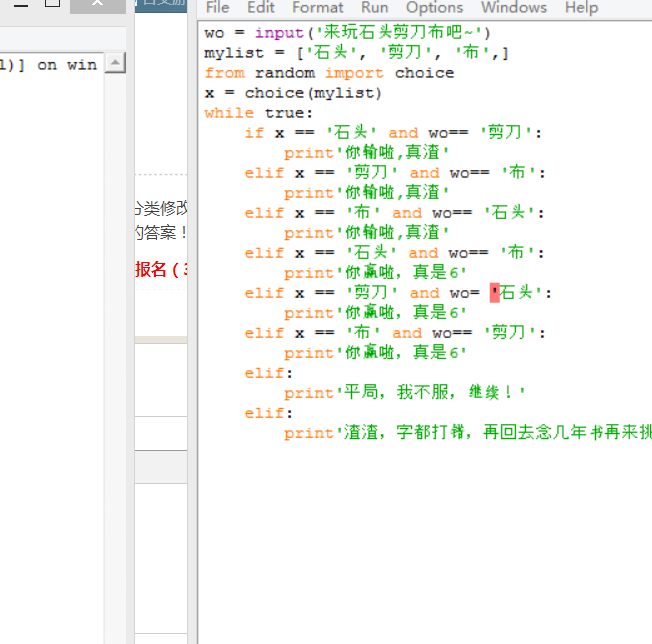Maximize the background shell window

[53, 5]
